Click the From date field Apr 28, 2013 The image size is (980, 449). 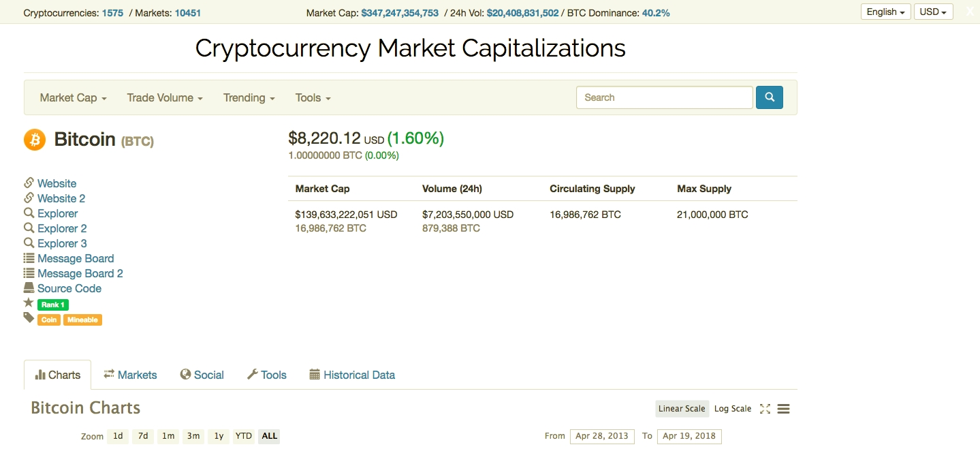(x=602, y=436)
